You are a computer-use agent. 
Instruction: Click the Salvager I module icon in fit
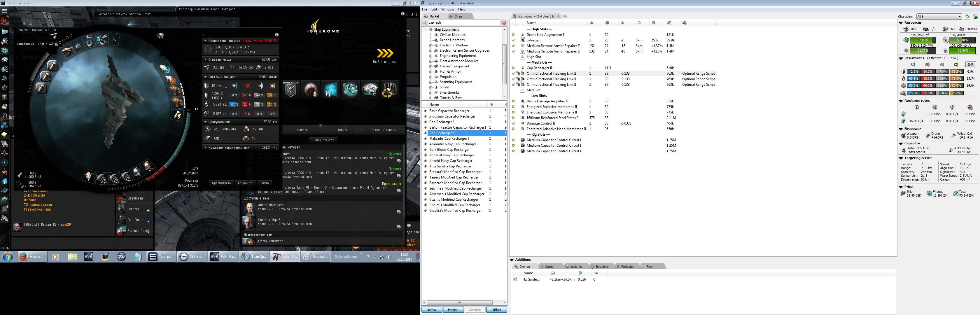[x=523, y=40]
